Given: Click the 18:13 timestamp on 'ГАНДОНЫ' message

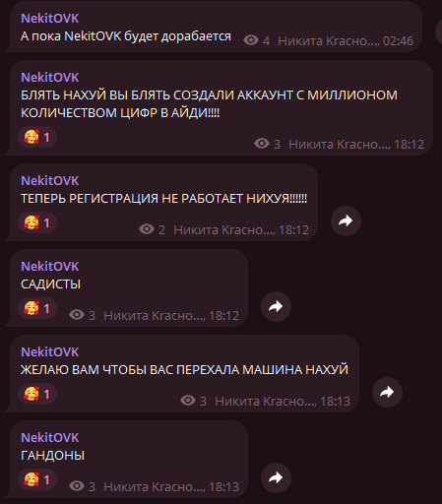Looking at the screenshot, I should 223,487.
